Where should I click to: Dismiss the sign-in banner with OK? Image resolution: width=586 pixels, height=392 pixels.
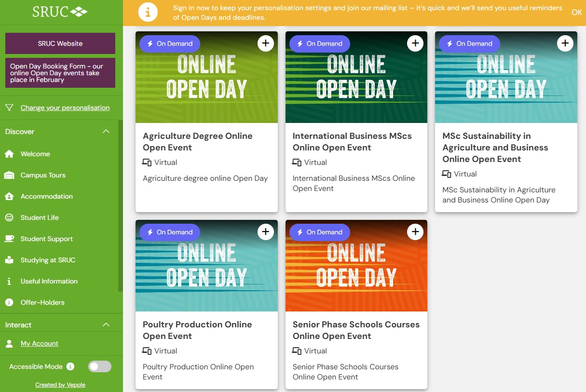point(576,13)
